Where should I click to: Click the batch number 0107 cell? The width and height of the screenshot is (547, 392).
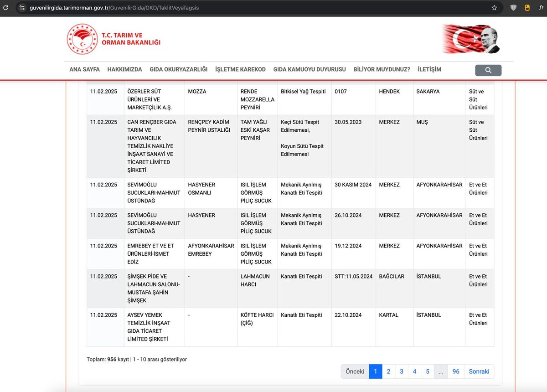[x=353, y=100]
